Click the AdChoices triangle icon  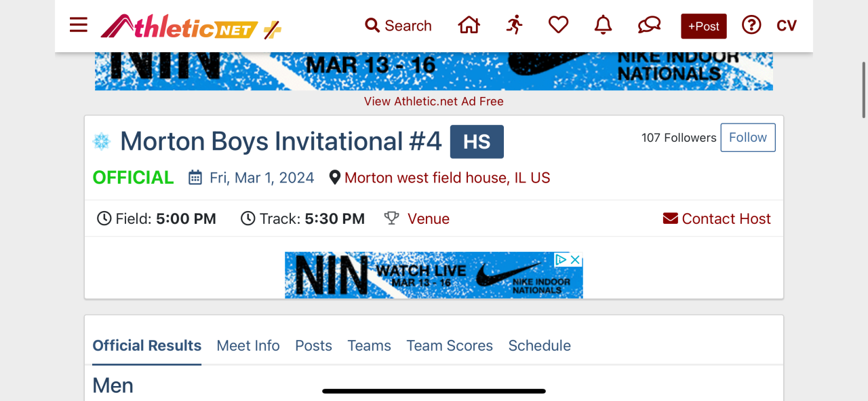tap(561, 260)
